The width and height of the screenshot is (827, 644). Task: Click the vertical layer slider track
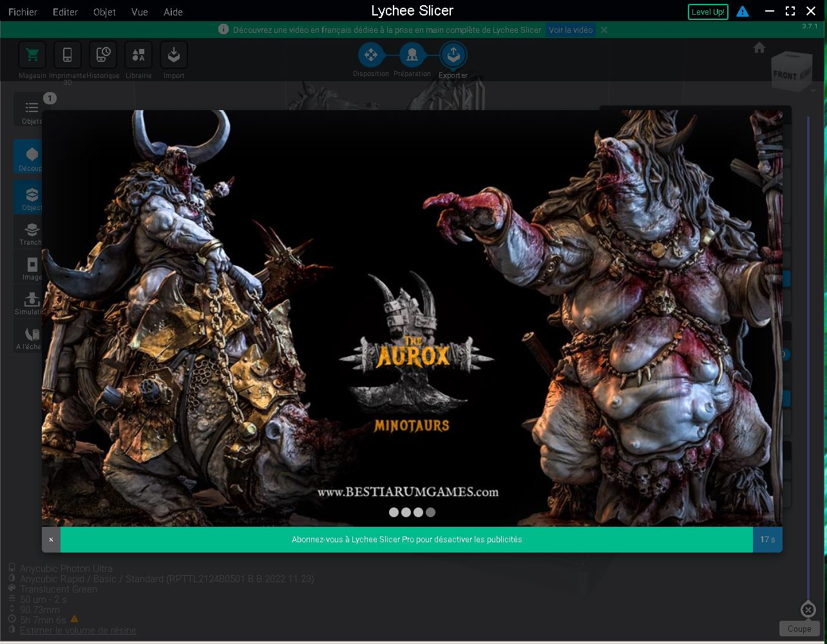808,359
